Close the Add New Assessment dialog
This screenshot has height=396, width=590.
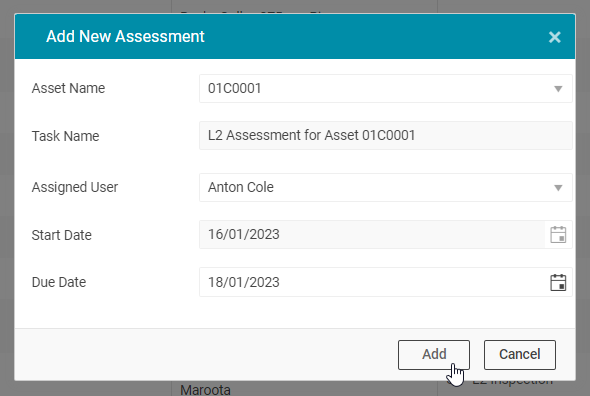(x=555, y=37)
